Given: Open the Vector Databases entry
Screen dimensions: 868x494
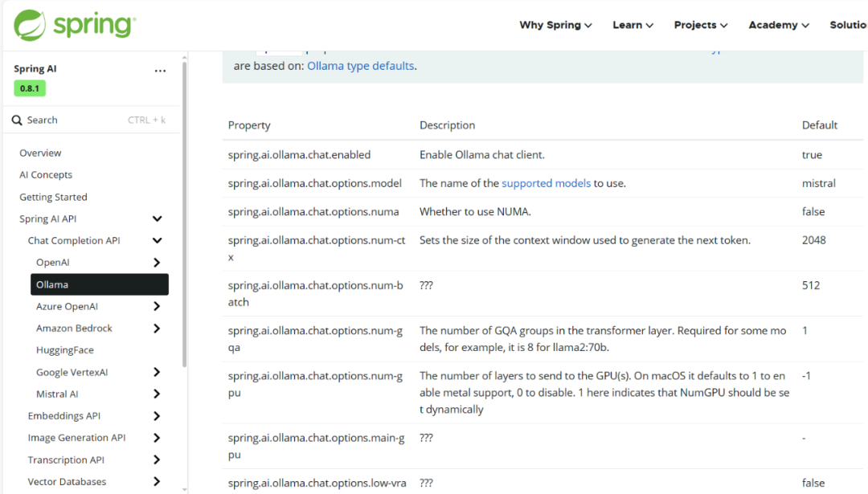Looking at the screenshot, I should [67, 482].
